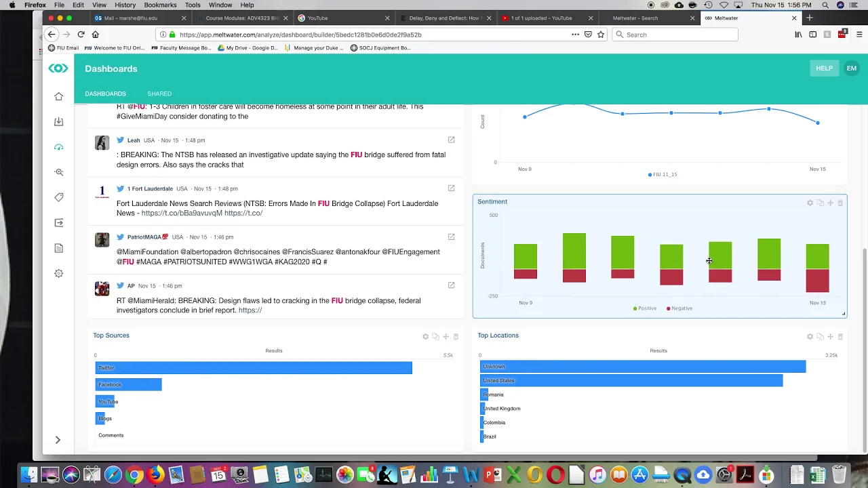The width and height of the screenshot is (868, 488).
Task: Open the EM user account menu
Action: (x=852, y=68)
